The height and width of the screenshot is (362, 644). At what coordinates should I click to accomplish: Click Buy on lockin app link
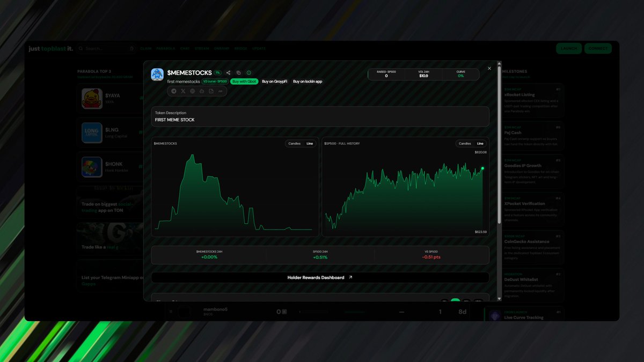(x=308, y=82)
